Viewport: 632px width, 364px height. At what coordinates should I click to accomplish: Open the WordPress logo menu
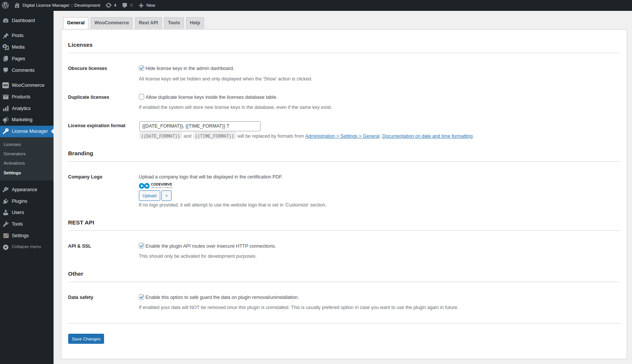tap(5, 5)
